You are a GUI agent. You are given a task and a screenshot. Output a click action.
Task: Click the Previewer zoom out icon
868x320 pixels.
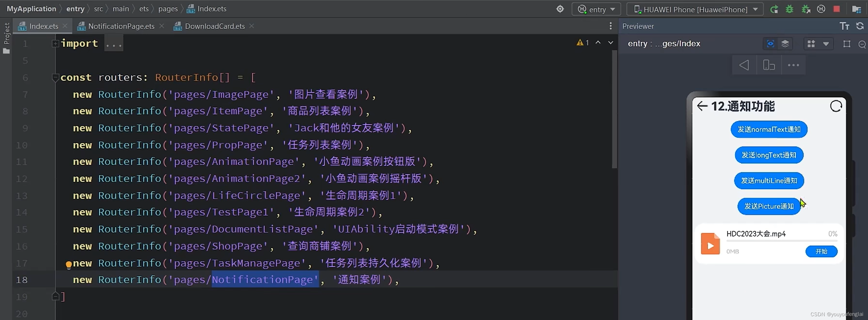(x=862, y=44)
